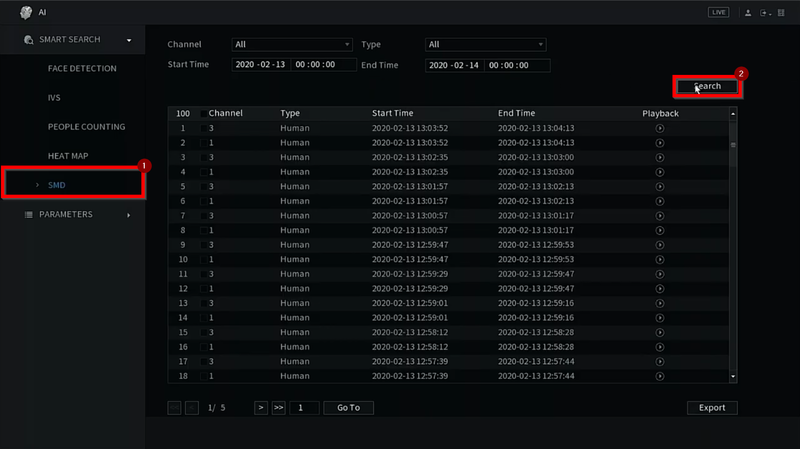Click the Export button
The width and height of the screenshot is (800, 449).
click(x=712, y=408)
